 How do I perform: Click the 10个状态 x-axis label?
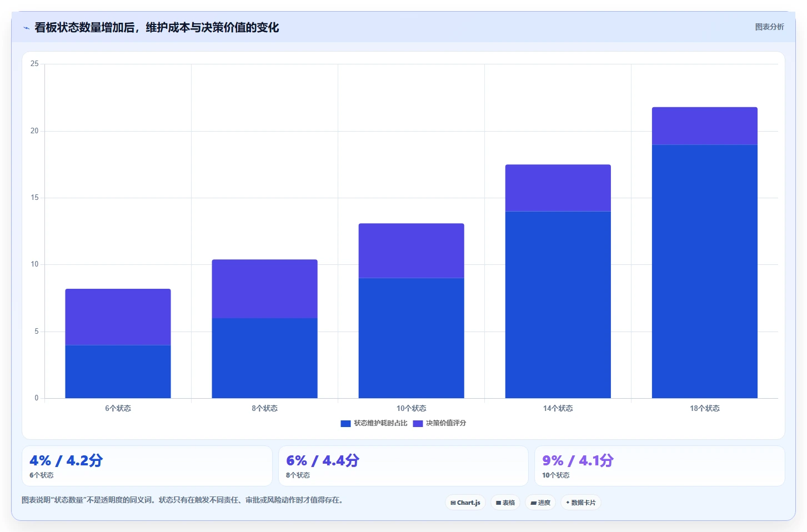point(411,408)
